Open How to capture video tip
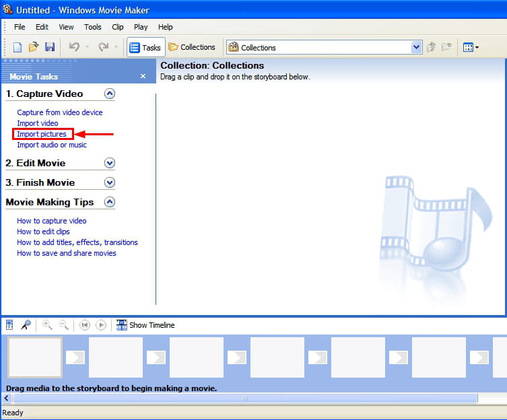507x420 pixels. click(x=52, y=221)
